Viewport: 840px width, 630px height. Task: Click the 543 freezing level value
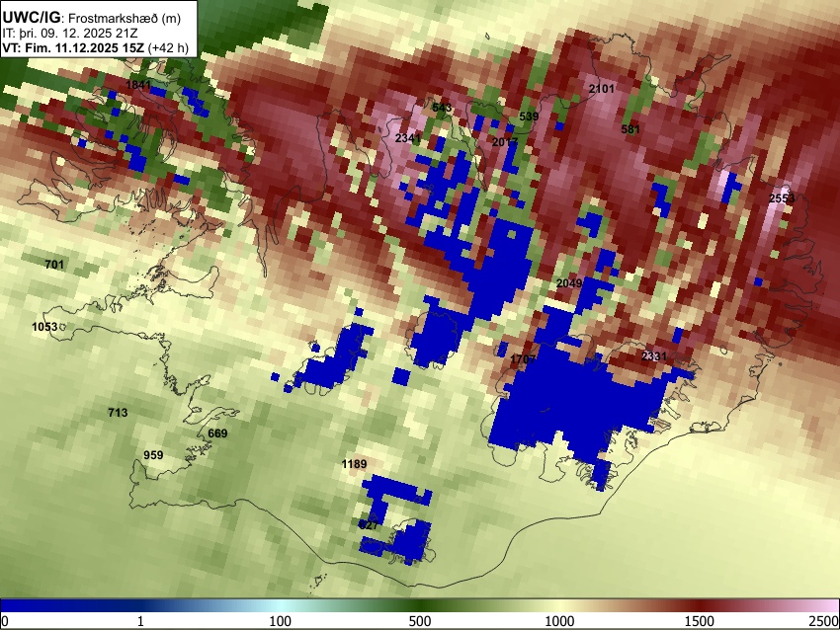coord(442,108)
